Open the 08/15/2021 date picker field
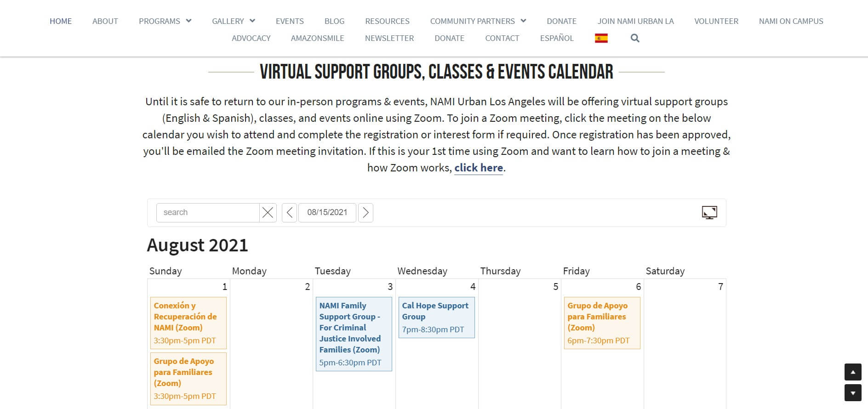868x409 pixels. click(327, 212)
